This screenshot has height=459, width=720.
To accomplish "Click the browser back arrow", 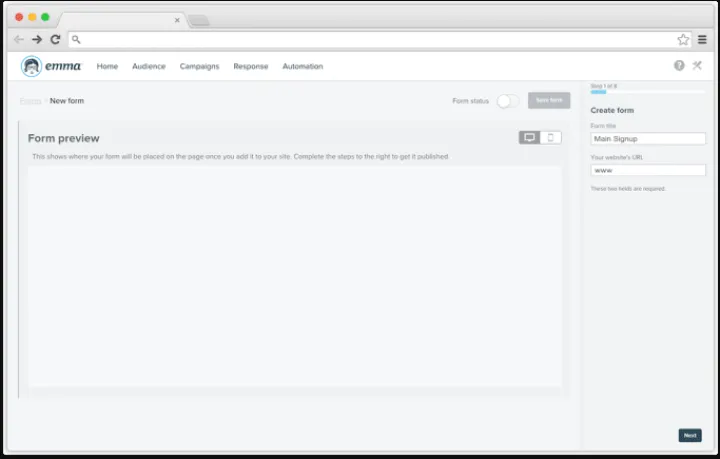I will tap(19, 39).
